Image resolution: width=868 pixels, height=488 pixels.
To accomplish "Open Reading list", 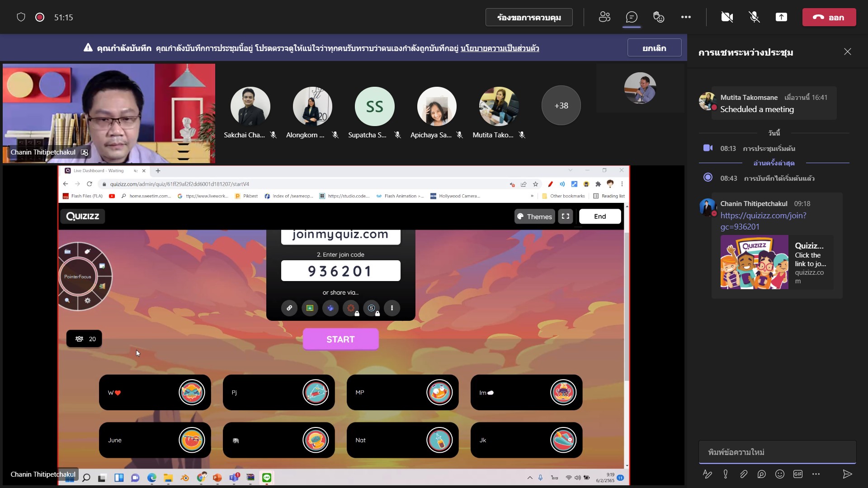I will (609, 196).
